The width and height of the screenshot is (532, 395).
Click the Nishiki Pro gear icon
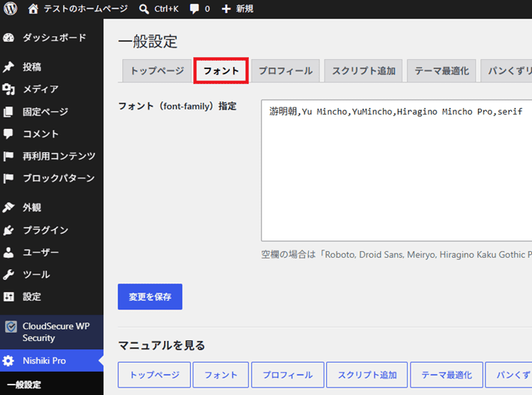coord(8,361)
